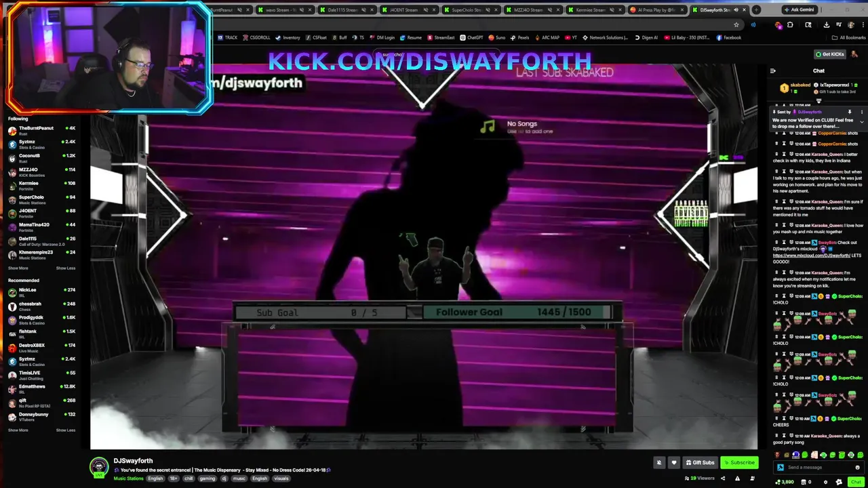
Task: Collapse Recommended list with Show Less
Action: (66, 430)
